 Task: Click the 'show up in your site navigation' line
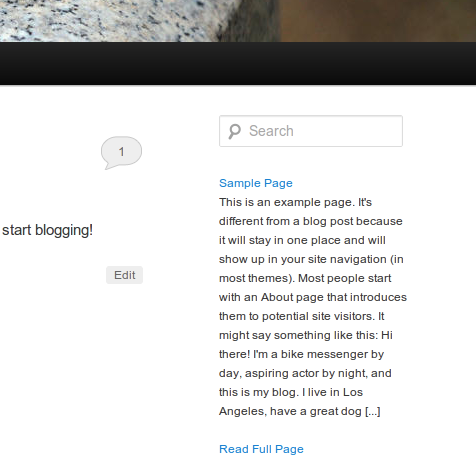[x=311, y=259]
